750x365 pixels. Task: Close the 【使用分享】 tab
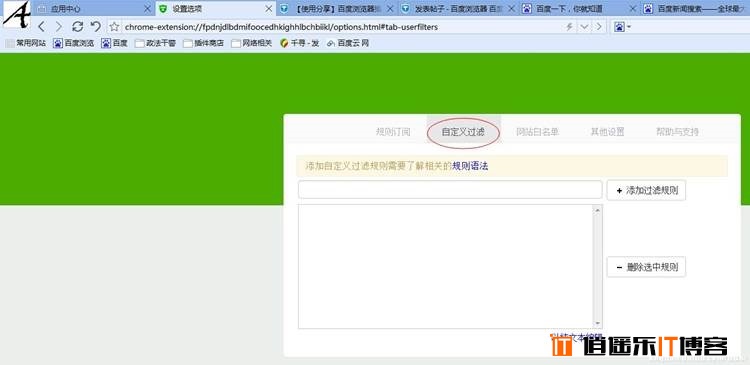[390, 9]
